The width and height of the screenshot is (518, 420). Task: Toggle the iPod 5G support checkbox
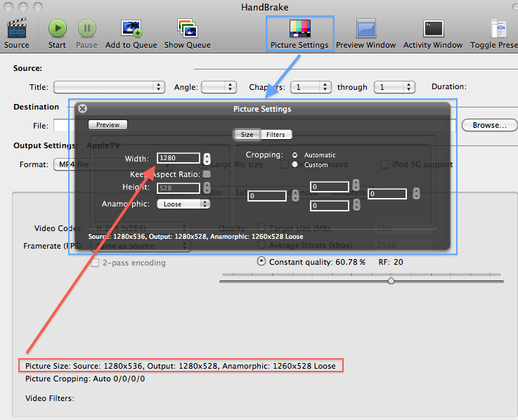pos(384,164)
